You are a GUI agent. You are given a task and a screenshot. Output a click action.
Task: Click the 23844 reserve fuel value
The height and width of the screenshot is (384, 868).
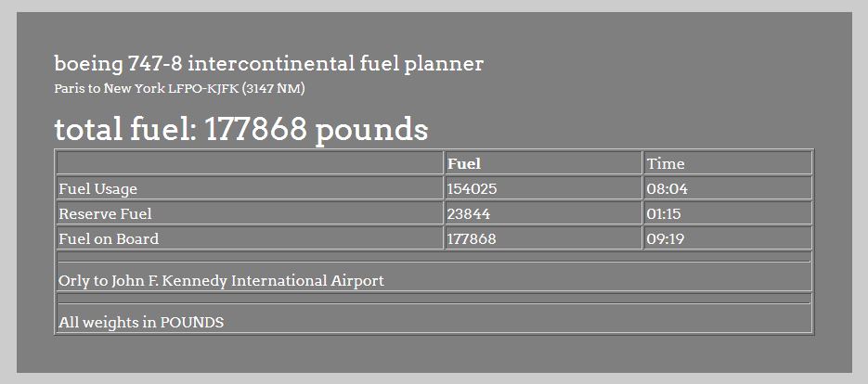tap(469, 214)
